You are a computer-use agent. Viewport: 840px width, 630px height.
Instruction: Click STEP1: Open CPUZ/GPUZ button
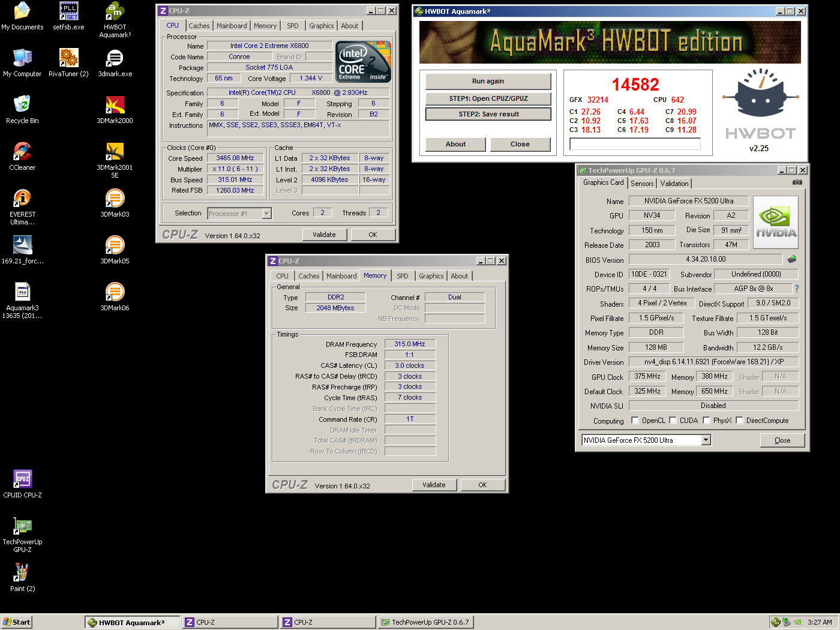point(488,98)
